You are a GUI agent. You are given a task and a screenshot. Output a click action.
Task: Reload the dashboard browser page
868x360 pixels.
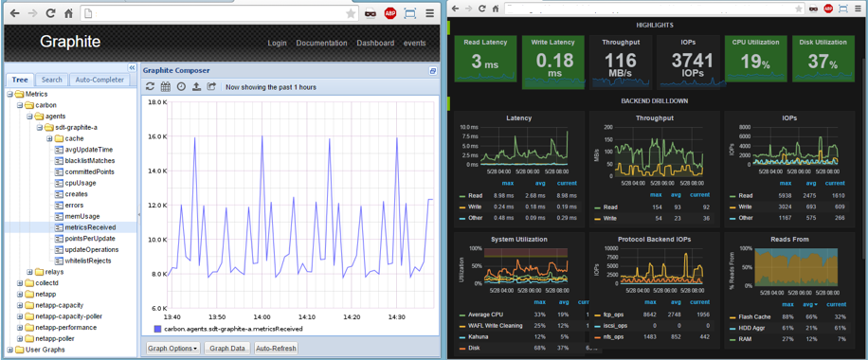point(482,9)
